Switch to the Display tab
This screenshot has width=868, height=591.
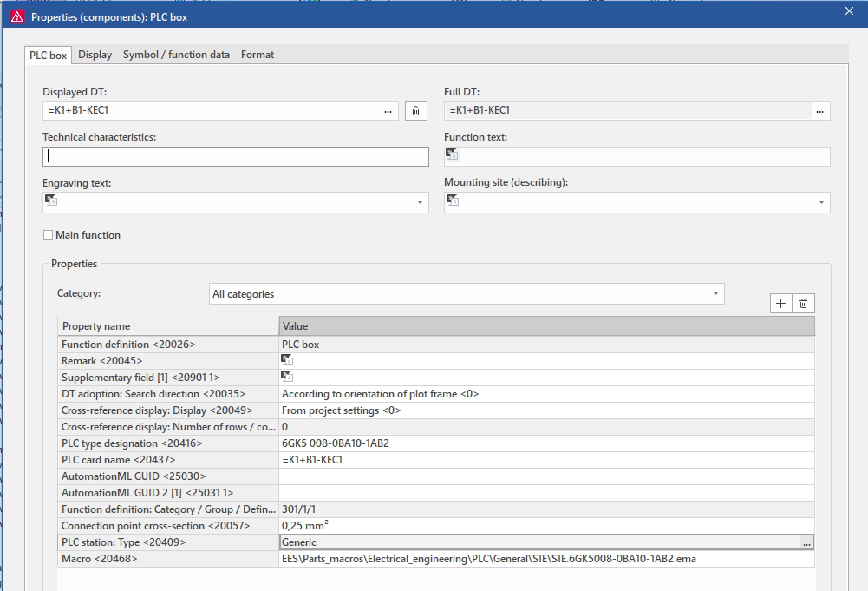point(95,55)
